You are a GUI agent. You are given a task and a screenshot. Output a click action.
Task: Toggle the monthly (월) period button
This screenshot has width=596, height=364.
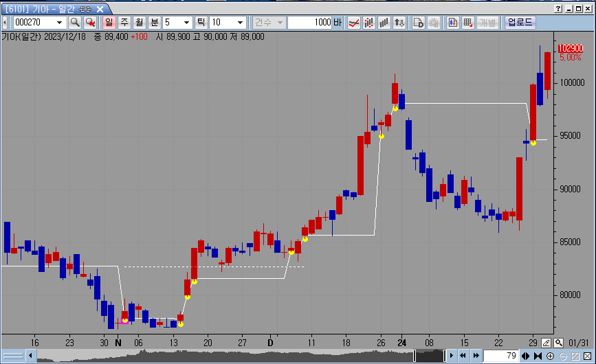[139, 23]
